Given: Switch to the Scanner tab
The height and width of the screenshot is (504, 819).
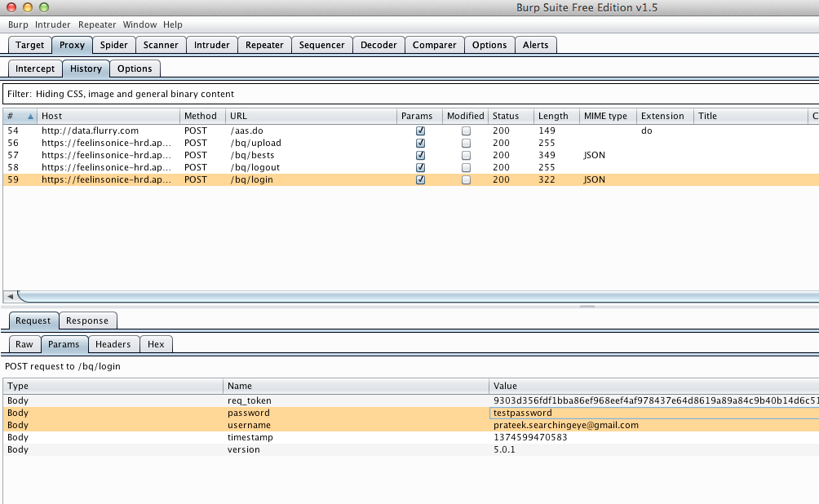Looking at the screenshot, I should coord(161,46).
